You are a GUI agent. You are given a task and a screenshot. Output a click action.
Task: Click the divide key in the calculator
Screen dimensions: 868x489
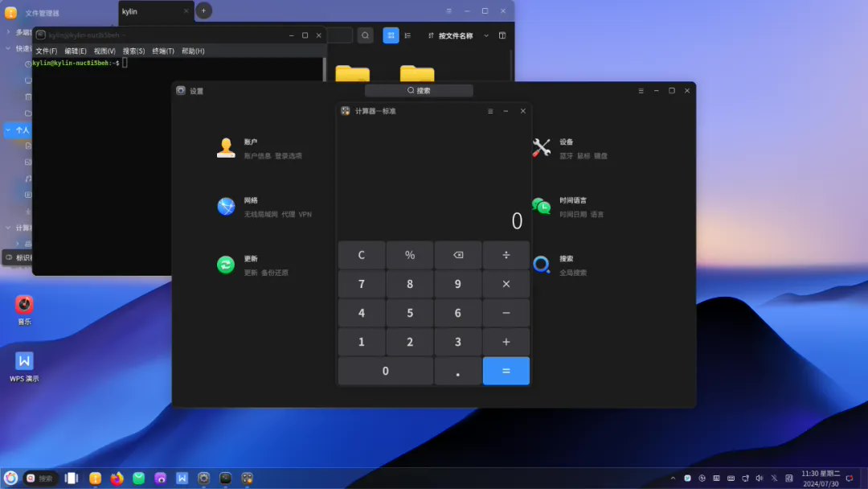(x=506, y=255)
